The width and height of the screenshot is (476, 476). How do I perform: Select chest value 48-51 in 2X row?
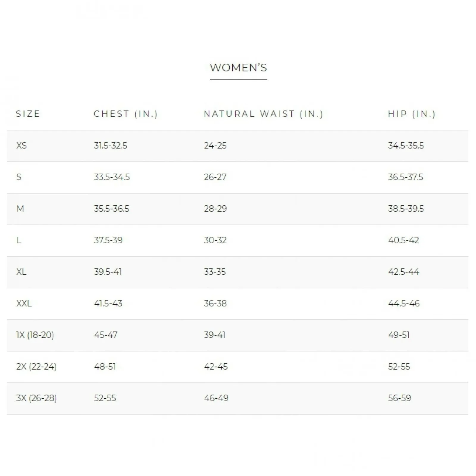[105, 367]
